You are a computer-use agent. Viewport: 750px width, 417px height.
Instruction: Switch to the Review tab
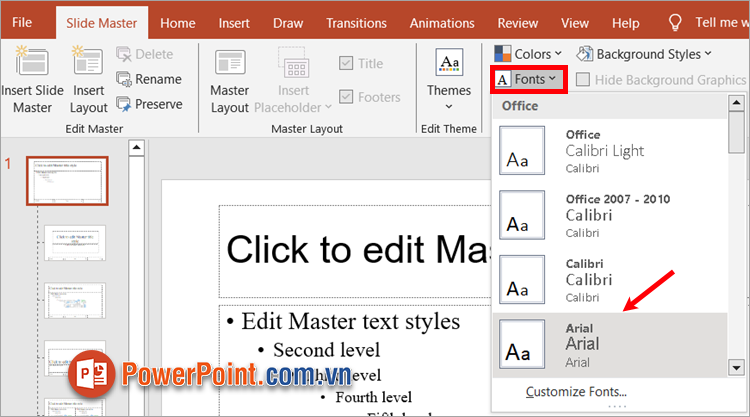click(x=518, y=23)
